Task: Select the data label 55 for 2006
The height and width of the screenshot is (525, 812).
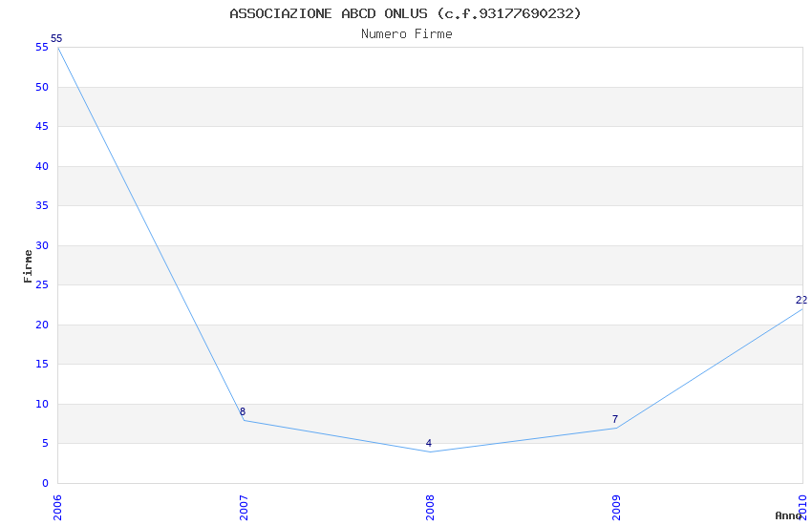Action: click(56, 39)
